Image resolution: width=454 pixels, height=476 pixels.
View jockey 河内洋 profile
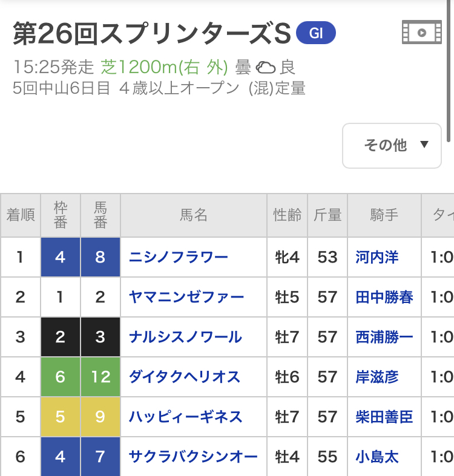click(x=377, y=257)
